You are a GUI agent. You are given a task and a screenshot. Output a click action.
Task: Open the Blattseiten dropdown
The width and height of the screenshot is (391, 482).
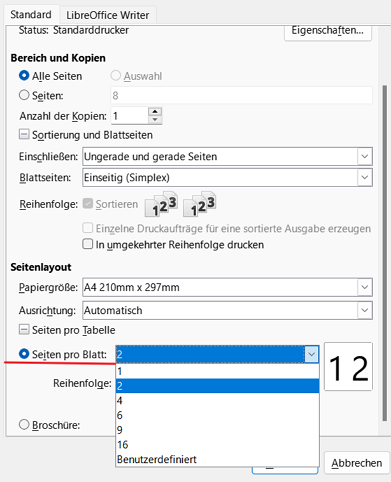click(x=227, y=177)
